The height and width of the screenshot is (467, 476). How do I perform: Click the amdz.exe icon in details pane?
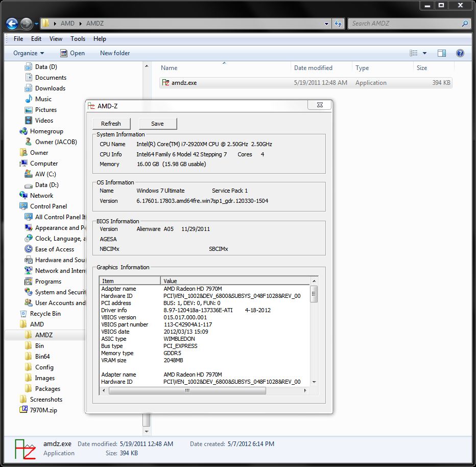click(x=25, y=449)
